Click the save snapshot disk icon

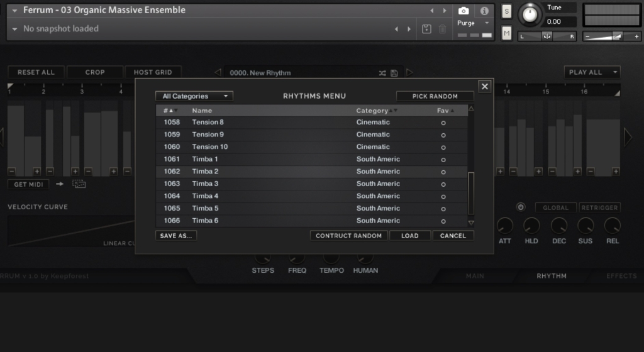pos(426,29)
